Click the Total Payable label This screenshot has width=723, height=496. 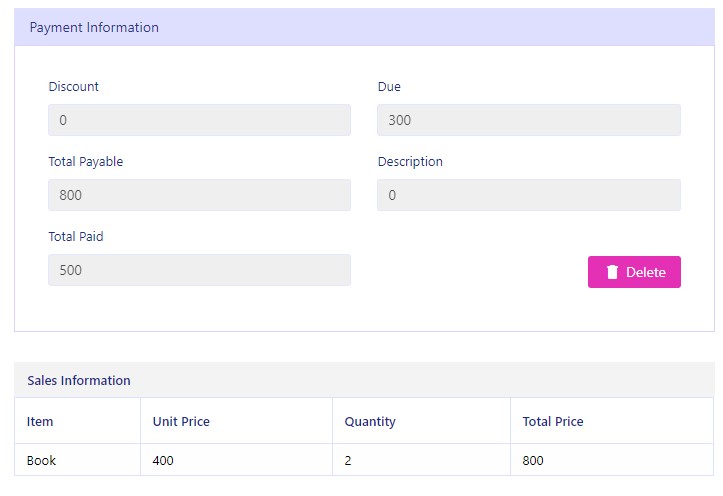click(86, 162)
